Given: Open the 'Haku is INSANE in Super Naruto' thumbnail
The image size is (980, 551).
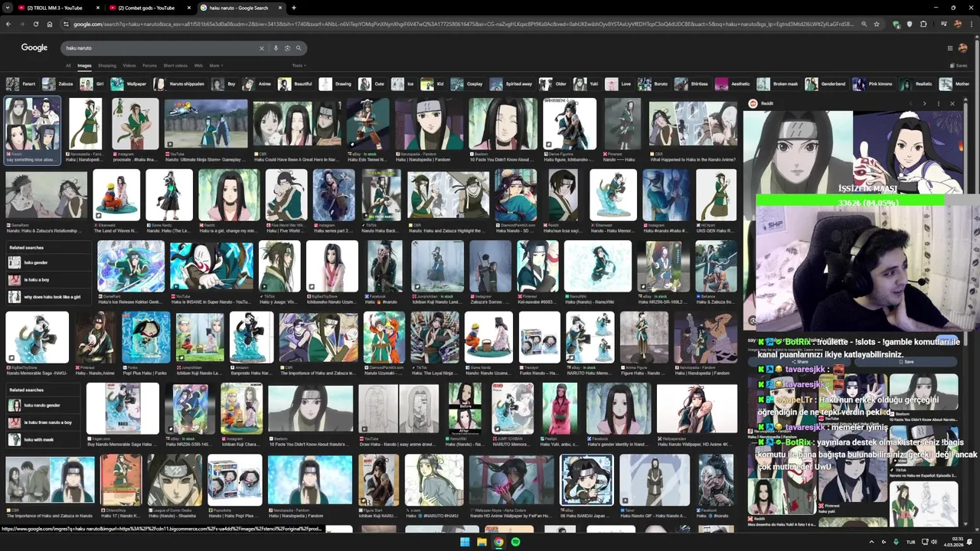Looking at the screenshot, I should tap(211, 266).
